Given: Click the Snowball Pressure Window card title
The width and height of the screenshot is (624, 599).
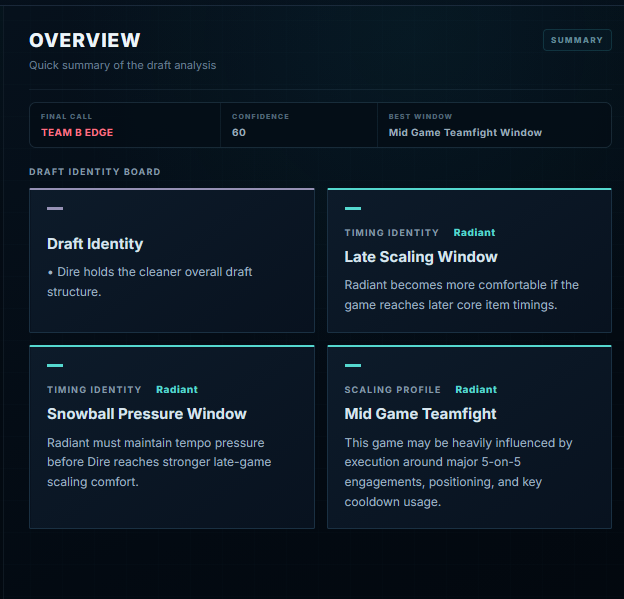Looking at the screenshot, I should click(147, 414).
